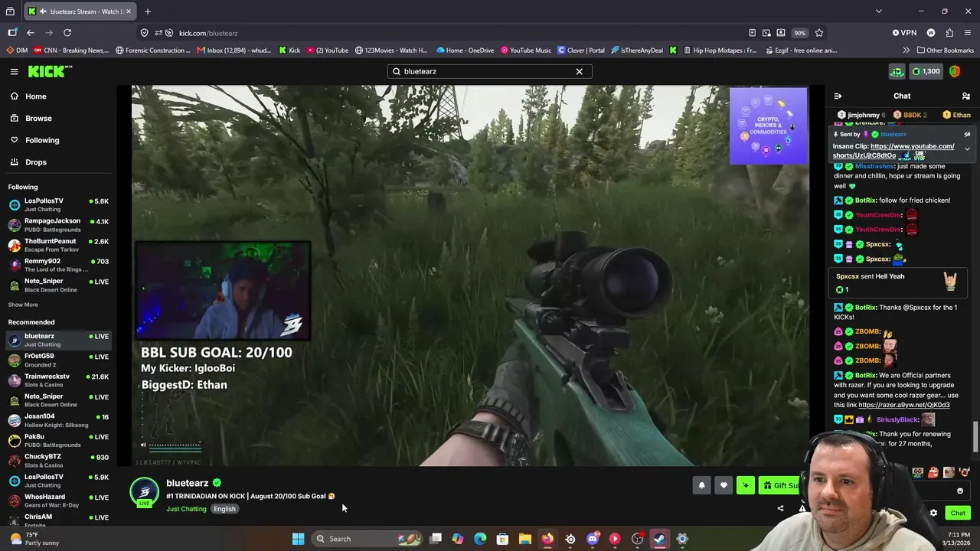Viewport: 980px width, 551px height.
Task: Go to the Kick logo homepage
Action: point(50,71)
